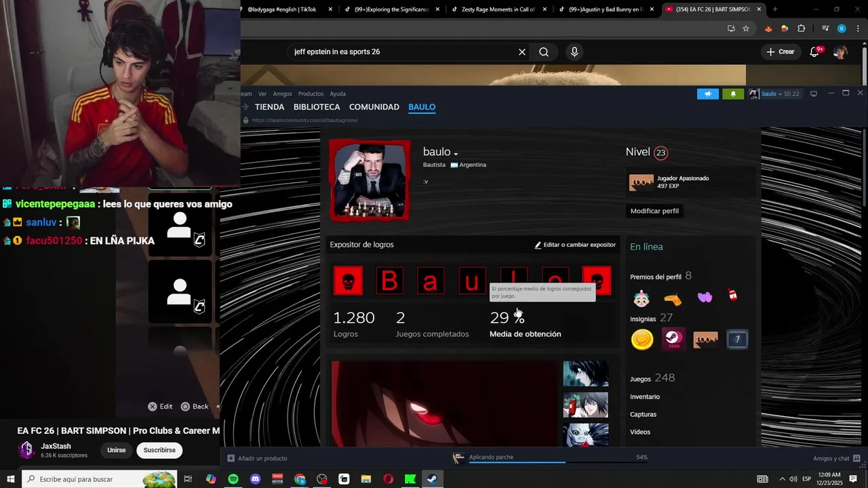
Task: Open Spotify from Windows taskbar
Action: click(233, 479)
